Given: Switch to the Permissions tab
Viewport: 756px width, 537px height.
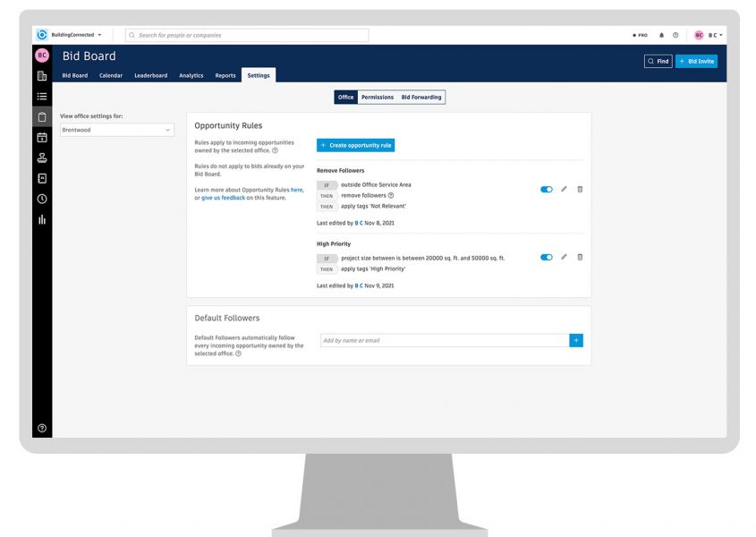Looking at the screenshot, I should pos(377,97).
